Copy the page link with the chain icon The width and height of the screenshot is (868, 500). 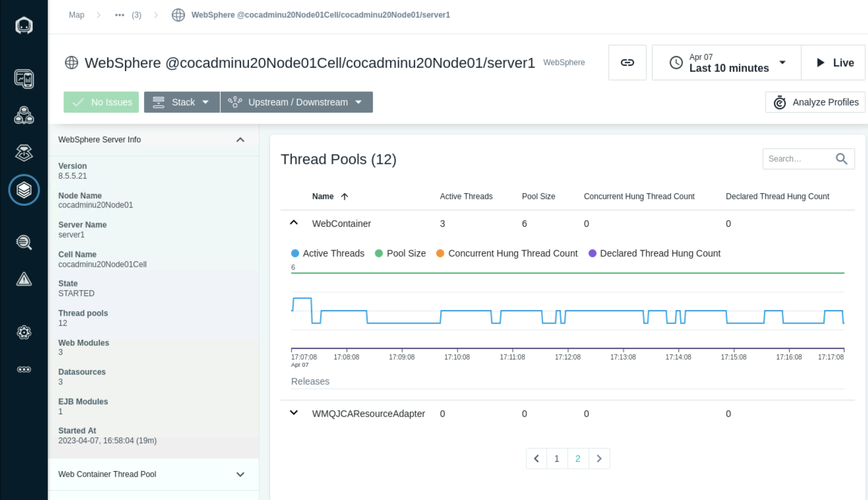627,63
